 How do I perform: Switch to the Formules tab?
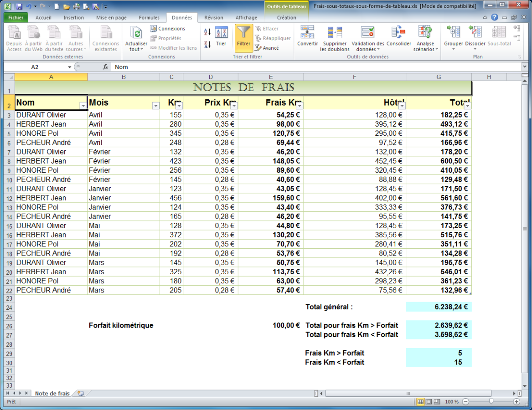click(x=149, y=18)
